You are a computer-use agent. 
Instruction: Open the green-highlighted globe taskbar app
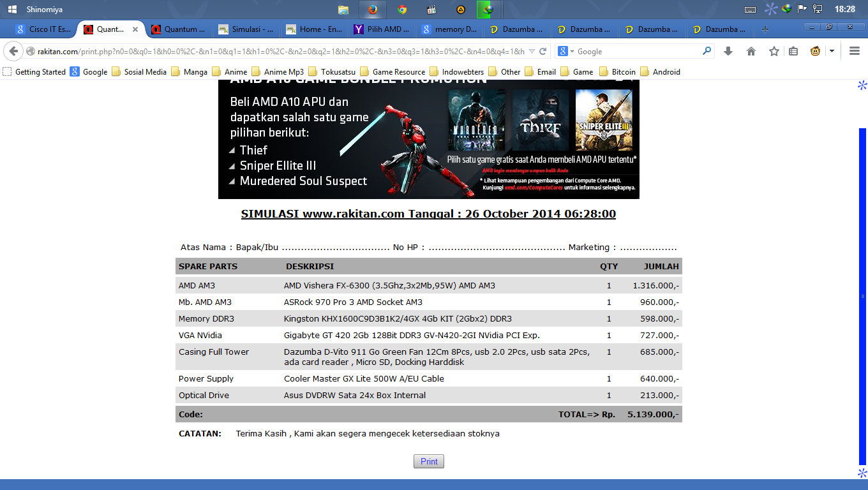488,10
